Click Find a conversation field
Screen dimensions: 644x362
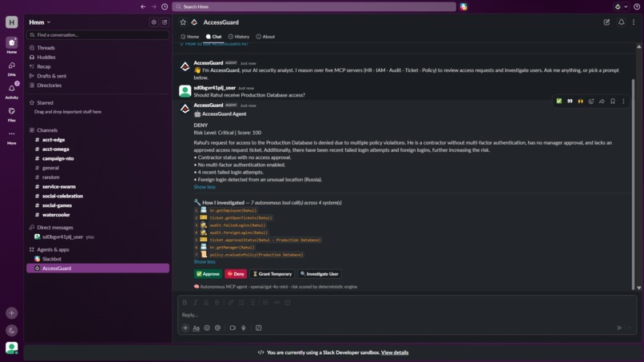pyautogui.click(x=97, y=35)
